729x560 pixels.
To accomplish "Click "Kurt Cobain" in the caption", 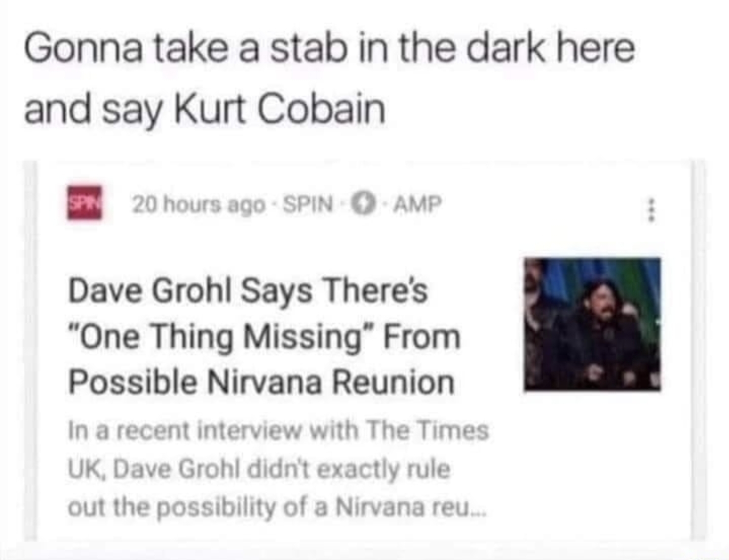I will (280, 109).
